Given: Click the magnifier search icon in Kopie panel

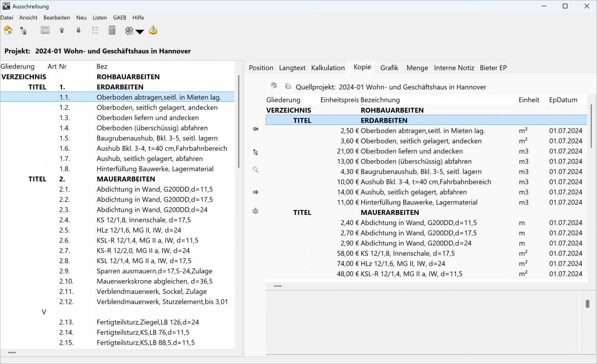Looking at the screenshot, I should [x=255, y=170].
